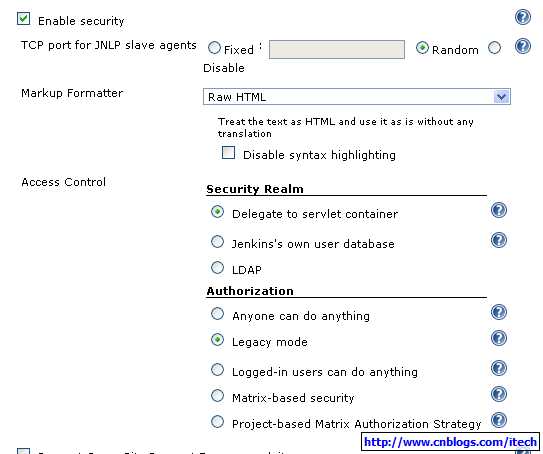
Task: Choose Jenkins's own user database realm
Action: click(217, 242)
